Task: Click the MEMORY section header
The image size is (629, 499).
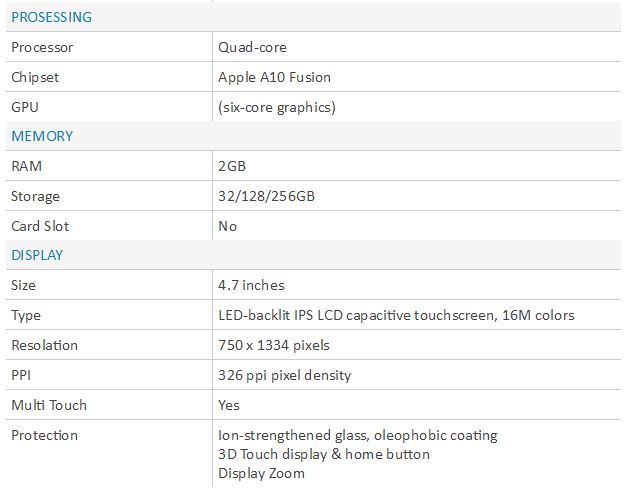Action: tap(42, 136)
